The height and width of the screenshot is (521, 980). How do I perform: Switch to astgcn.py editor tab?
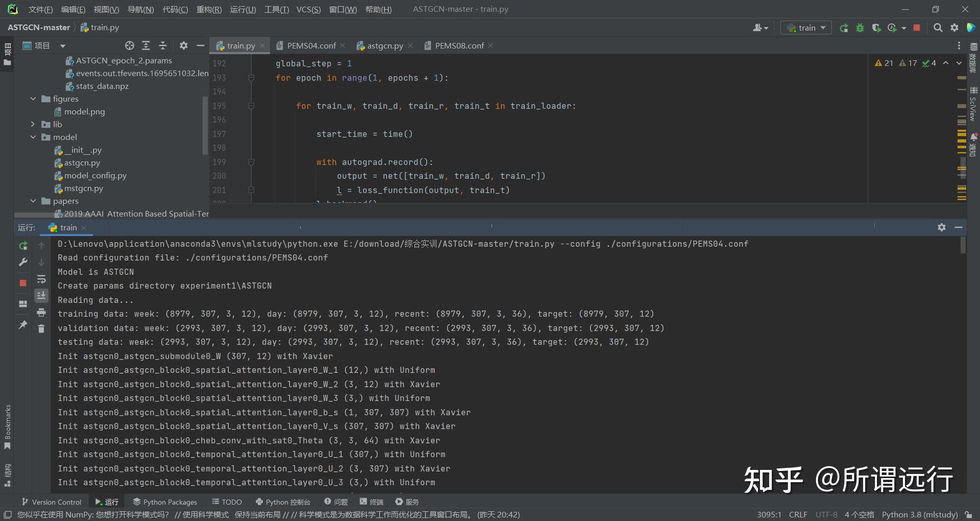coord(384,46)
